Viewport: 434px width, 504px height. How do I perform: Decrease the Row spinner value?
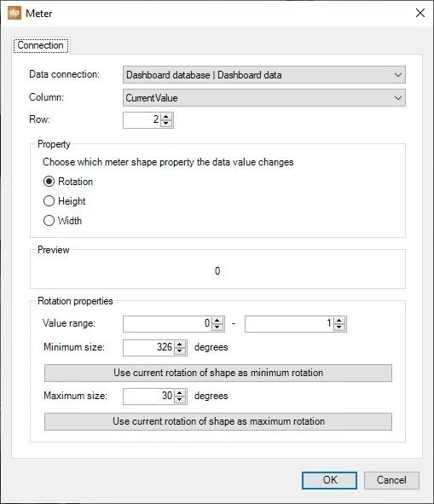166,124
